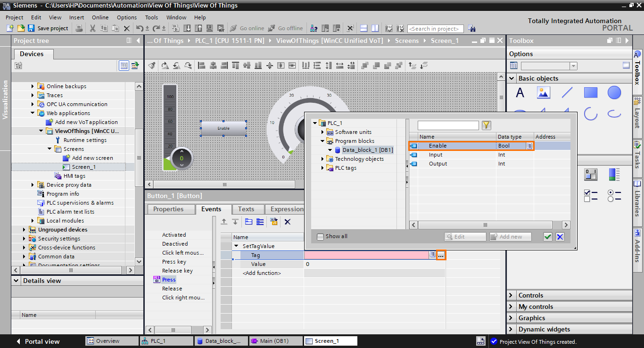Collapse the Screens folder in project tree
Image resolution: width=644 pixels, height=348 pixels.
[x=50, y=149]
